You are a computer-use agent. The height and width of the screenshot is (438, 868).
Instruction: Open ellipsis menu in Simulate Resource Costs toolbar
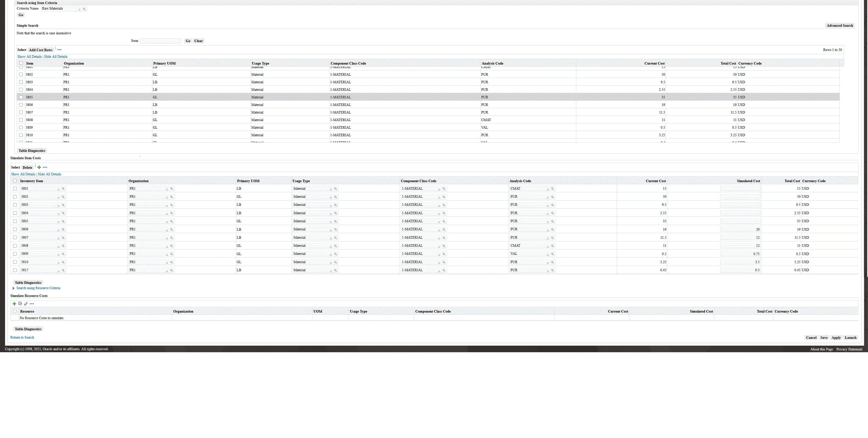tap(32, 304)
